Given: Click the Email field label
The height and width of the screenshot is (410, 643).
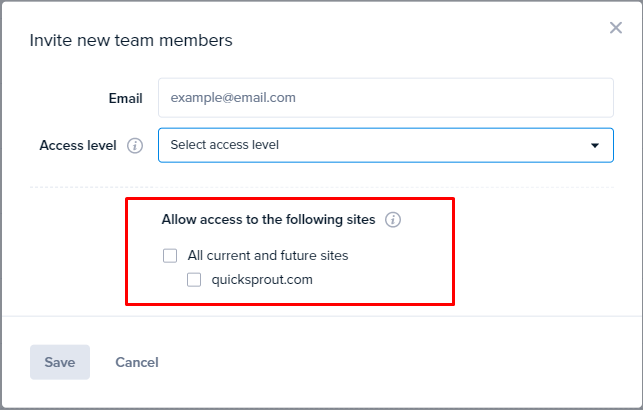Looking at the screenshot, I should pyautogui.click(x=125, y=98).
